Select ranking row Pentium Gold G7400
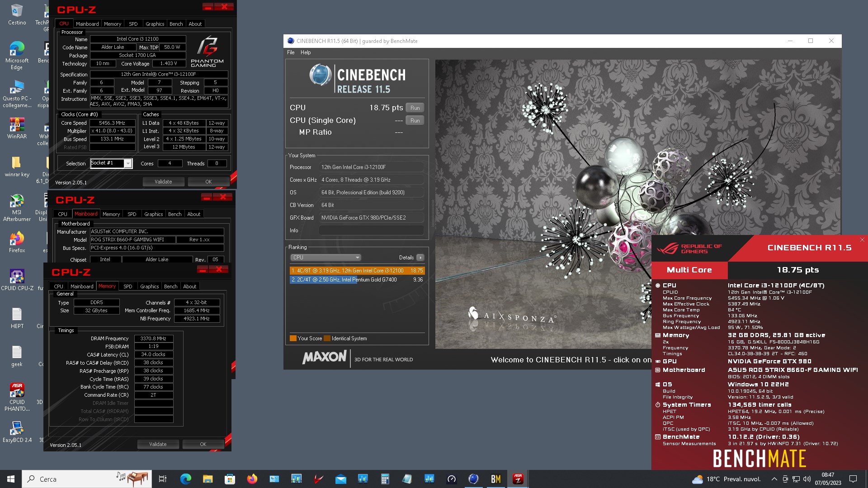Viewport: 868px width, 488px height. [357, 280]
